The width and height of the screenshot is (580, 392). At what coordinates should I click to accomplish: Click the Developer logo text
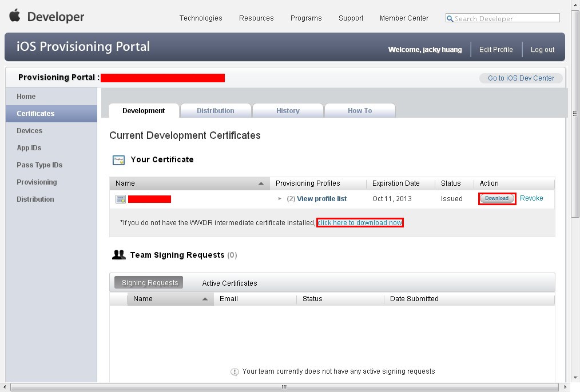point(56,17)
